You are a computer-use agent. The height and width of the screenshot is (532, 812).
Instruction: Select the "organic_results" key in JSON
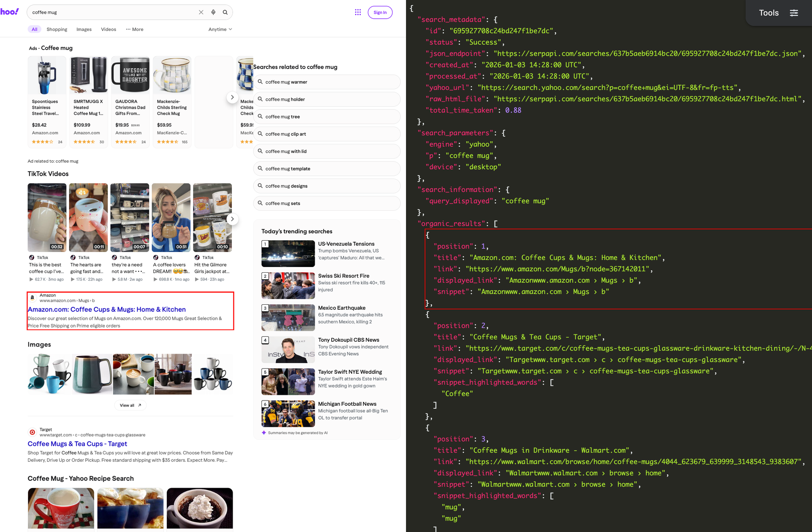click(x=451, y=224)
